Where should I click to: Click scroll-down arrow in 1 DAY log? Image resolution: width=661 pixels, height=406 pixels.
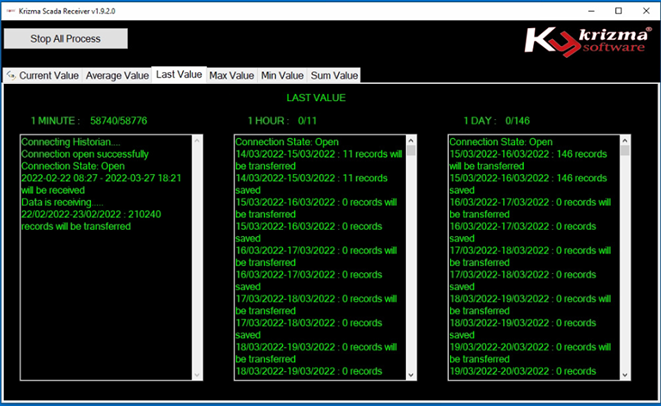point(625,373)
